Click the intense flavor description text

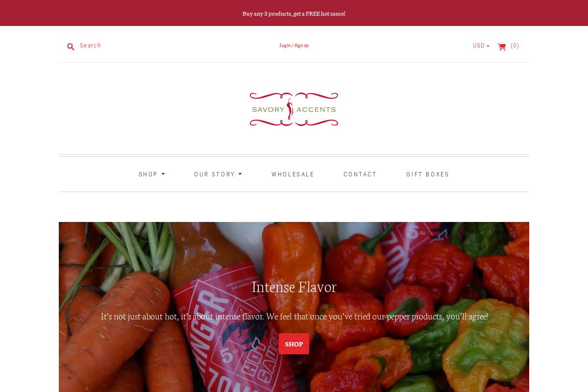pyautogui.click(x=294, y=317)
